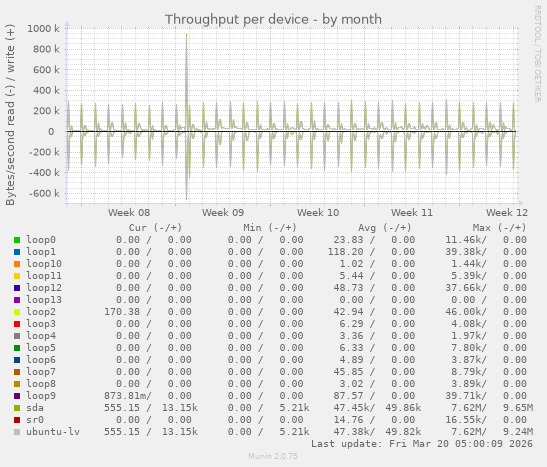Click the loop13 purple legend swatch
This screenshot has height=467, width=547.
click(17, 300)
